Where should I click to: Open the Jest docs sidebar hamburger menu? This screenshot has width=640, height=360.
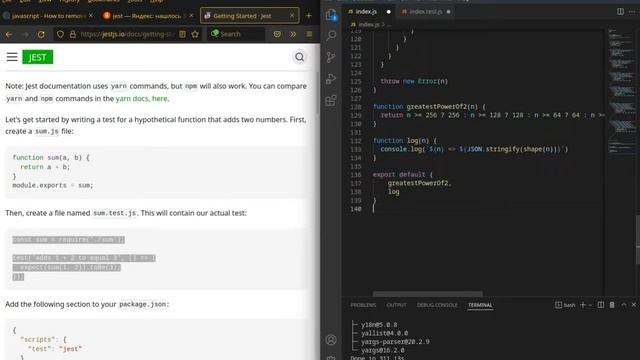(x=12, y=57)
